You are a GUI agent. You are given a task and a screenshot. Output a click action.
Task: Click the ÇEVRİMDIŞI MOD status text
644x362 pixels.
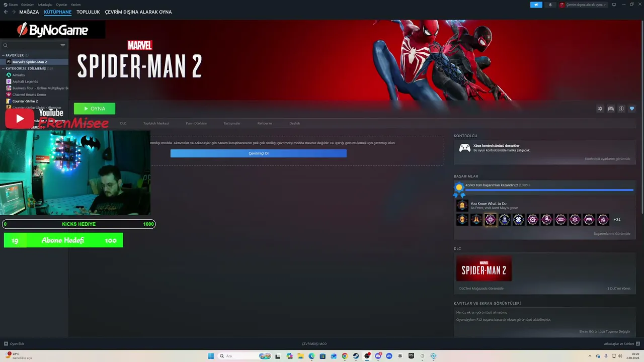314,344
